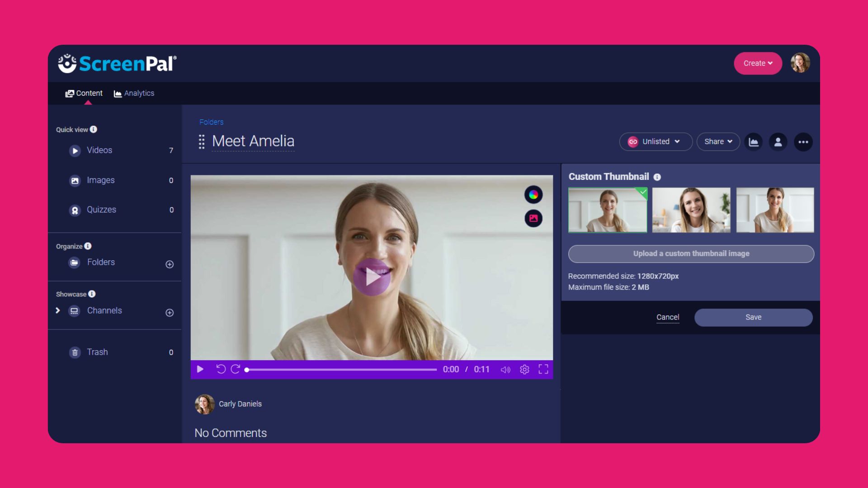Switch to the Analytics tab
Viewport: 868px width, 488px height.
[134, 93]
